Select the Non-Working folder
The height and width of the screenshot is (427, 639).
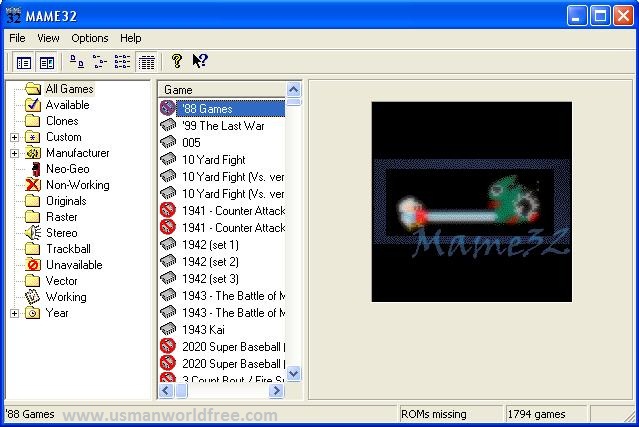tap(77, 185)
